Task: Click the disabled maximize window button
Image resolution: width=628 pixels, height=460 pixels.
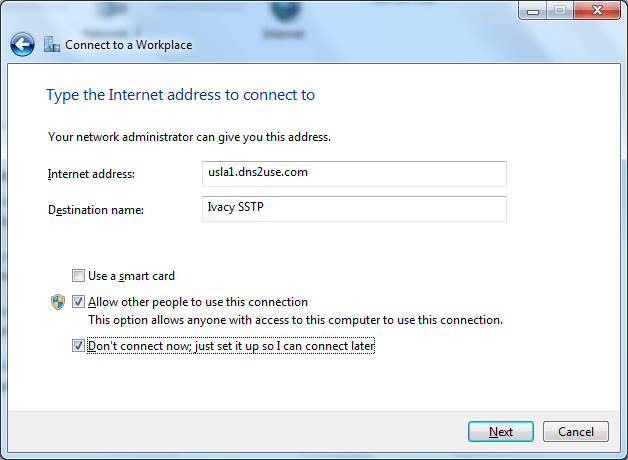Action: [x=560, y=10]
